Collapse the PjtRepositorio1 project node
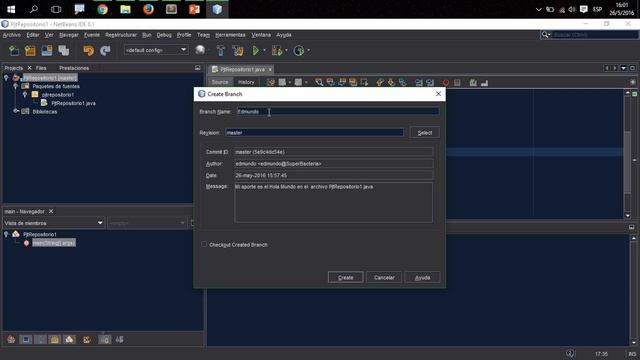 (6, 78)
